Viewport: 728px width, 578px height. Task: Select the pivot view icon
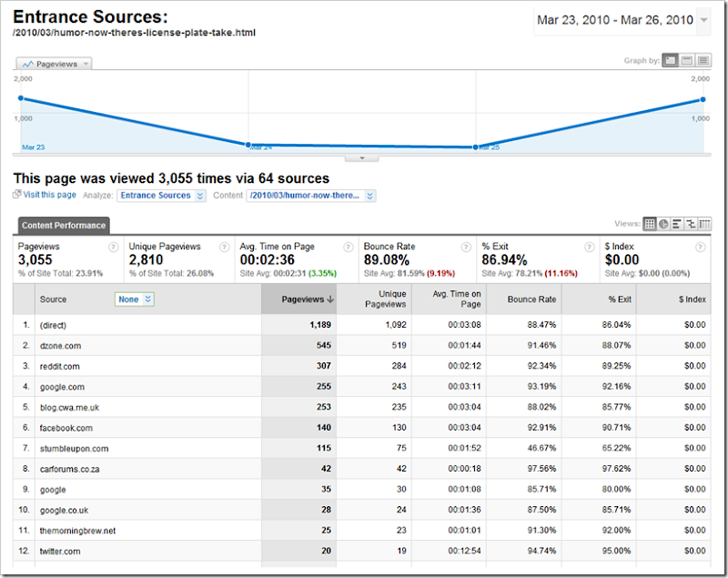coord(704,224)
